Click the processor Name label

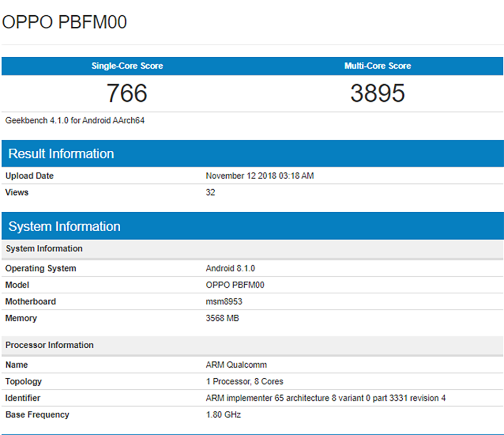tap(16, 365)
